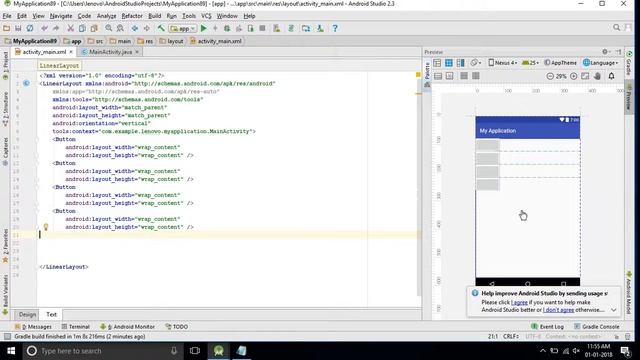
Task: Close the activity_main.xml tab
Action: (71, 52)
